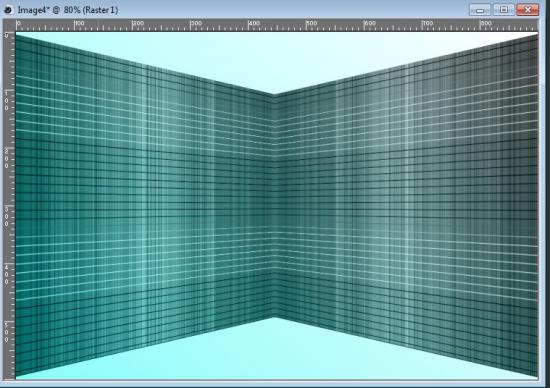Viewport: 550px width, 388px height.
Task: Click the 700 mark on horizontal ruler
Action: pyautogui.click(x=428, y=23)
